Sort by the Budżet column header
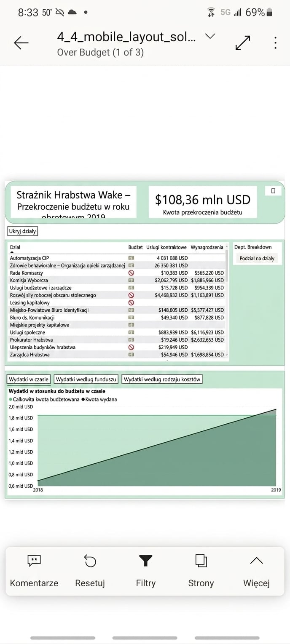The image size is (290, 644). 135,247
